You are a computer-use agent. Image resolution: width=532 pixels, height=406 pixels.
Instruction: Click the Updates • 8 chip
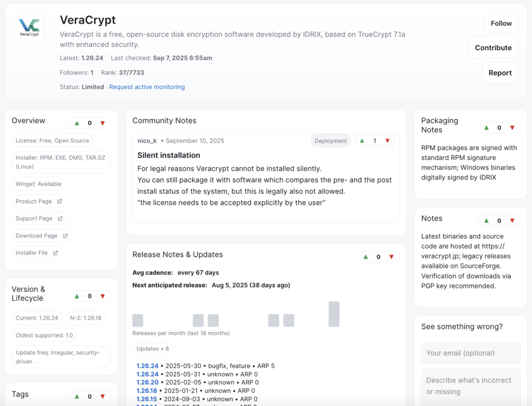coord(153,349)
